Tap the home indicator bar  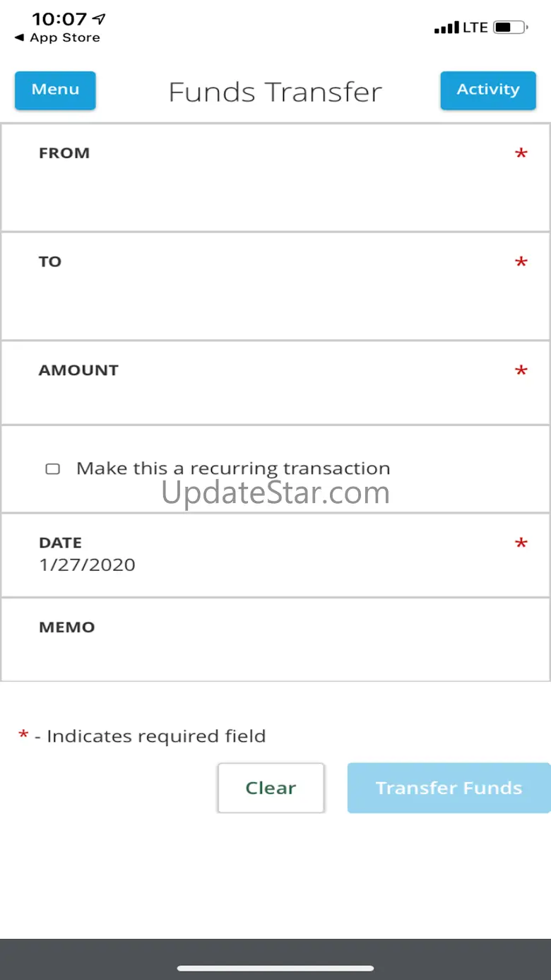coord(275,968)
